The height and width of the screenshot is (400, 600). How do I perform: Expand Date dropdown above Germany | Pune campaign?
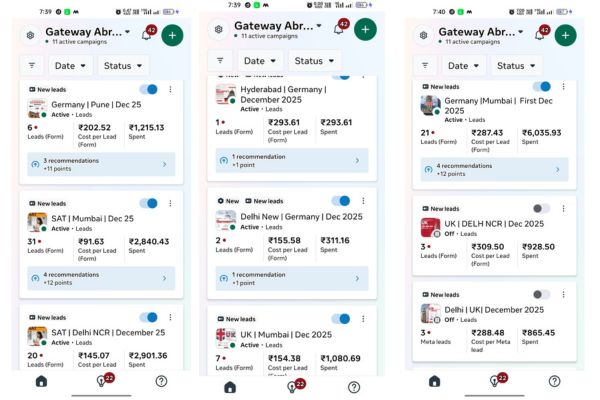coord(70,65)
